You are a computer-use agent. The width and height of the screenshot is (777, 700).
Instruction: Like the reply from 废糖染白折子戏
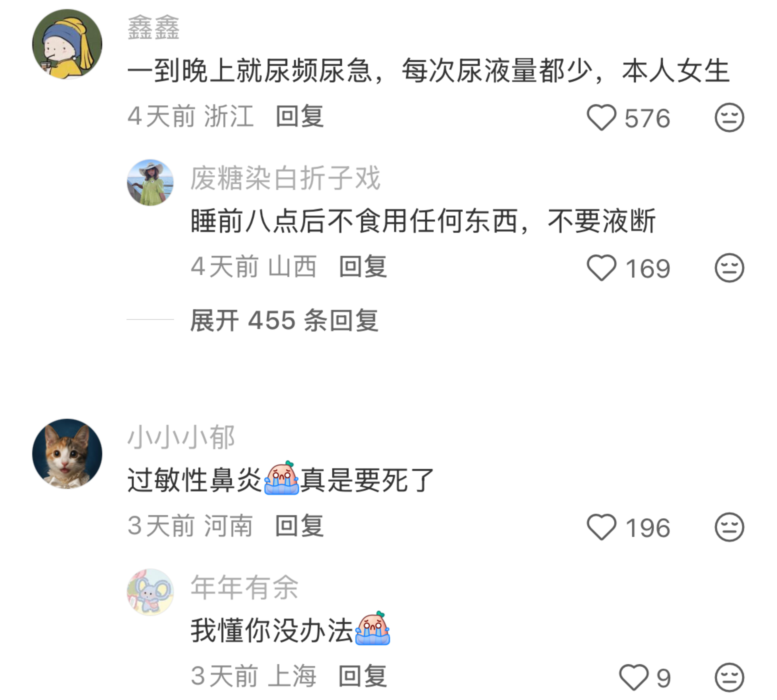(x=601, y=268)
